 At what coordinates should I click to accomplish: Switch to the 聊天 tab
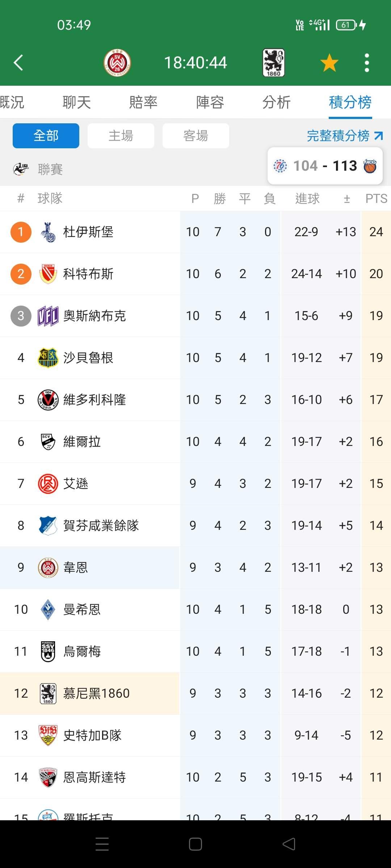76,102
